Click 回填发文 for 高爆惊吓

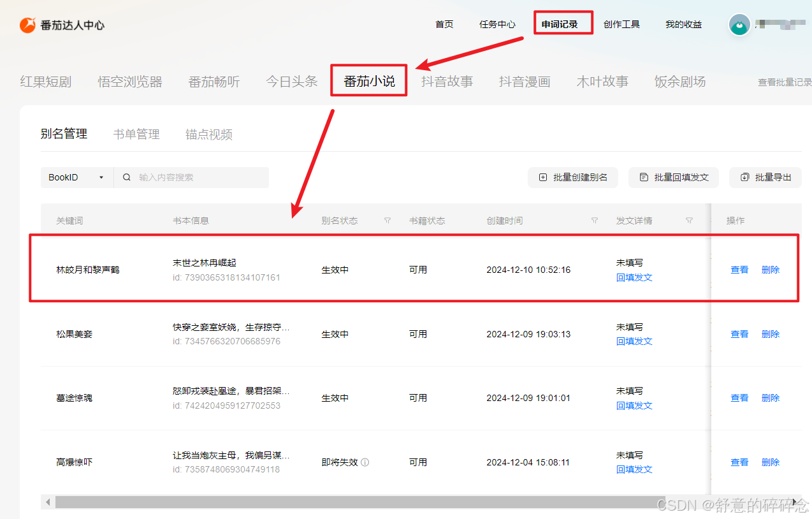(x=634, y=469)
